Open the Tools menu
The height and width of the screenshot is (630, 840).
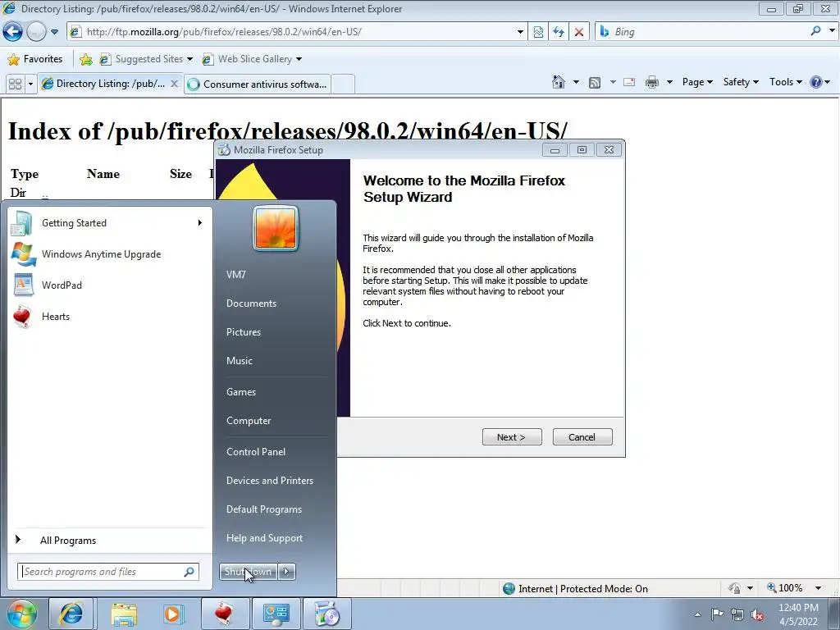coord(785,82)
